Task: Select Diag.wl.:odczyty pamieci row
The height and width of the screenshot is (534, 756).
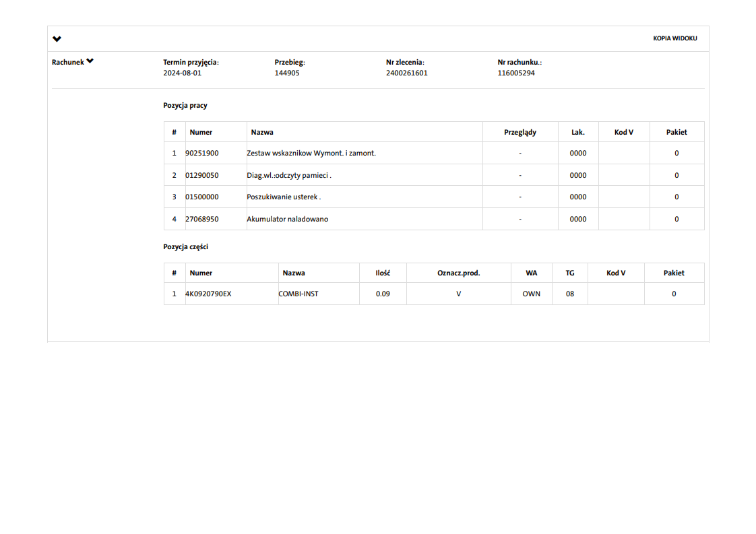Action: [x=434, y=176]
